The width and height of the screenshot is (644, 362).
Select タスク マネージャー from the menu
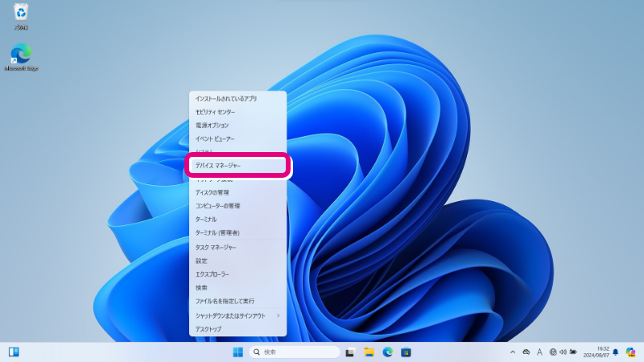click(x=237, y=247)
